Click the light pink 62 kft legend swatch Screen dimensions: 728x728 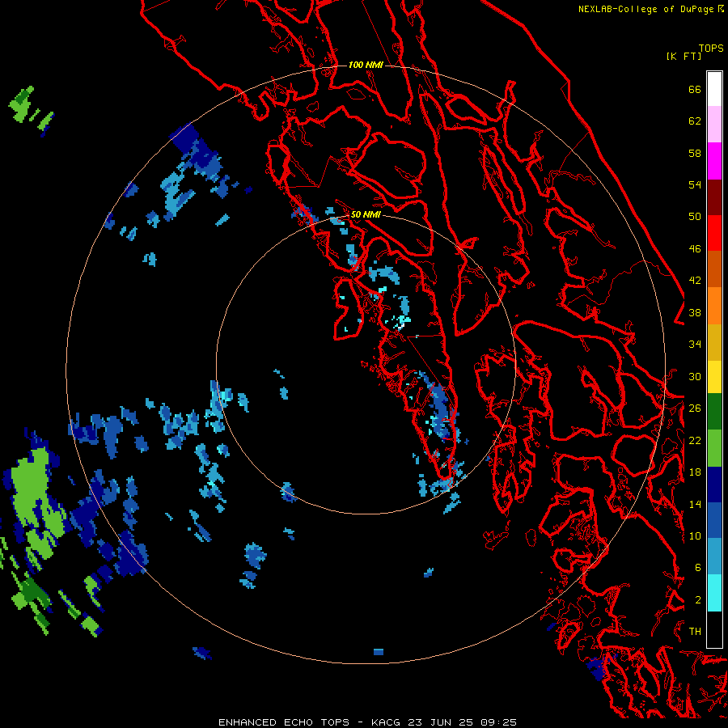714,125
